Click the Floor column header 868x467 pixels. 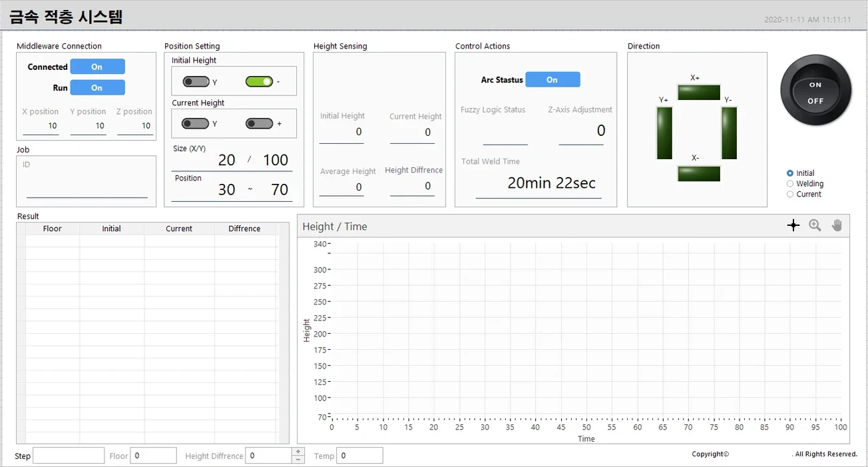pos(52,229)
